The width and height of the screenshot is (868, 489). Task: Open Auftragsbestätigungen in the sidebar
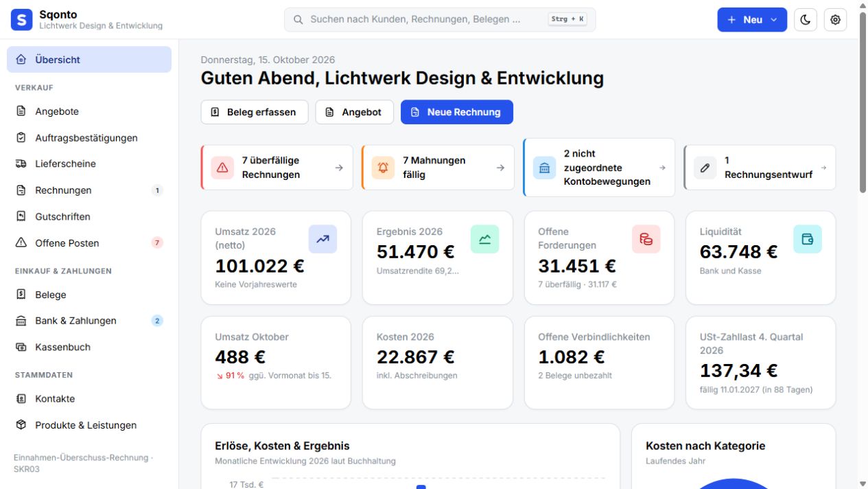[x=89, y=138]
